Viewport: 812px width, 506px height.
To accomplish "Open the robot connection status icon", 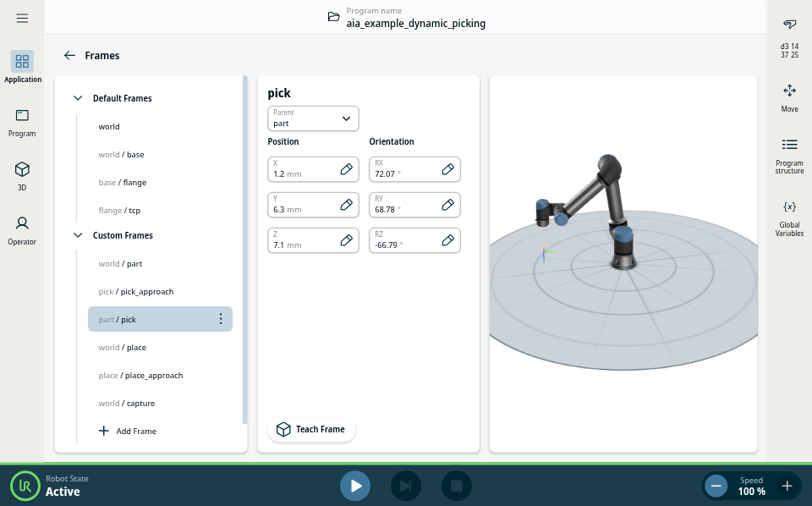I will (789, 25).
